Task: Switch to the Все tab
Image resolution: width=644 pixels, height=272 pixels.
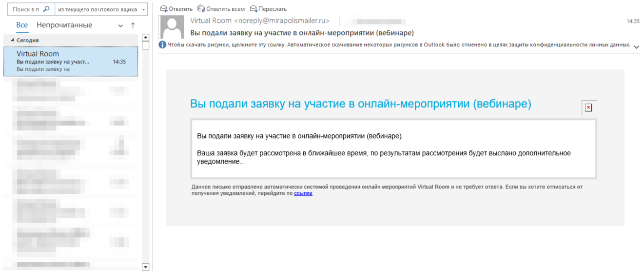Action: pos(22,25)
